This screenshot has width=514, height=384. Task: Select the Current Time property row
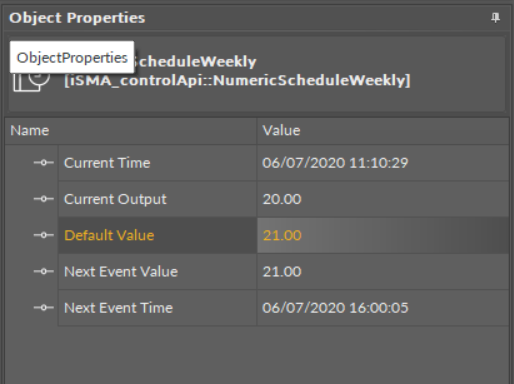tap(283, 163)
